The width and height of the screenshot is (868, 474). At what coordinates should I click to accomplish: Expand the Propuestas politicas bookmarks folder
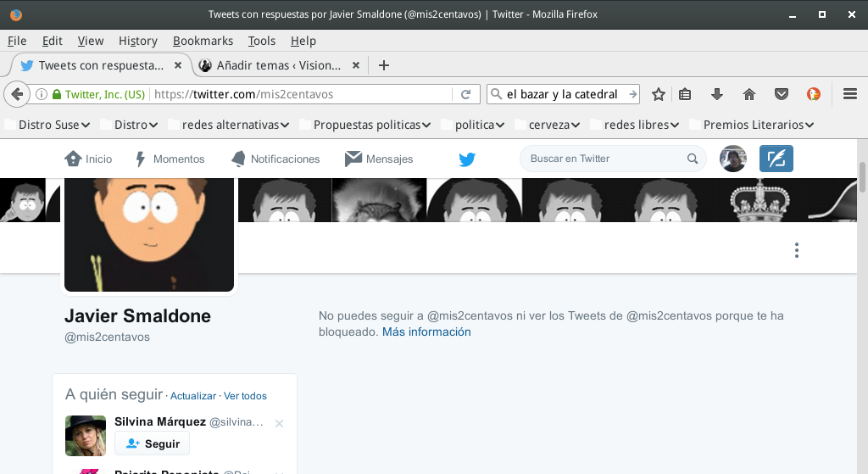(x=365, y=125)
